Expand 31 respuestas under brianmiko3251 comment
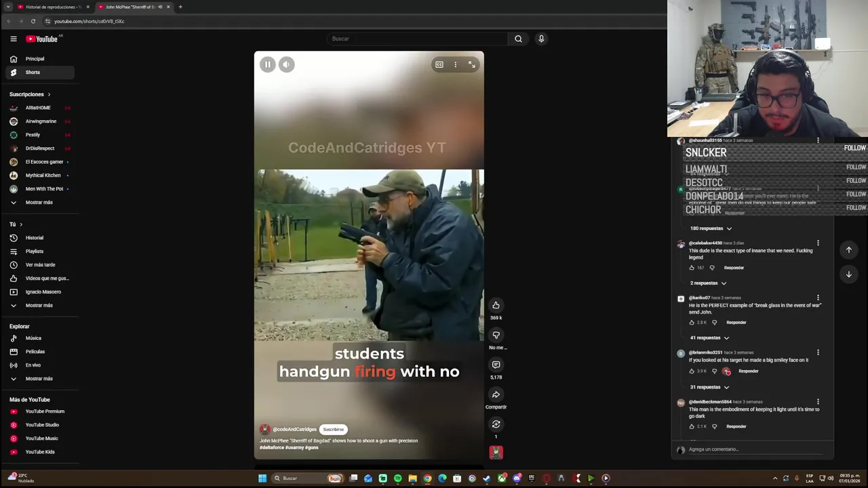The height and width of the screenshot is (488, 868). 709,387
